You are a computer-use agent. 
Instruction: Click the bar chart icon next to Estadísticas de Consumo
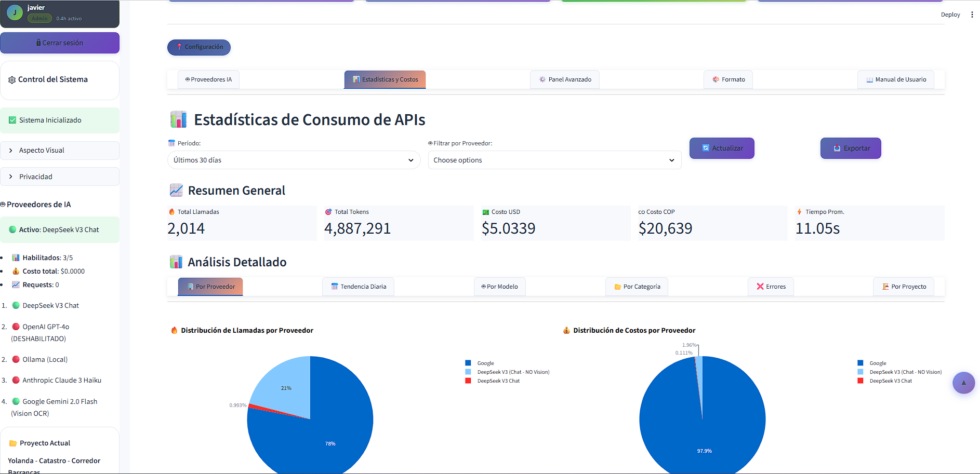(178, 119)
